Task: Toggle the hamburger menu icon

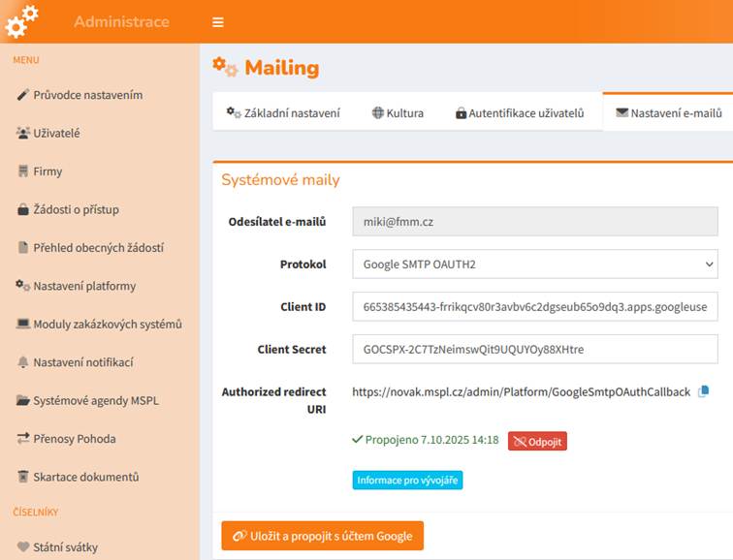Action: tap(218, 22)
